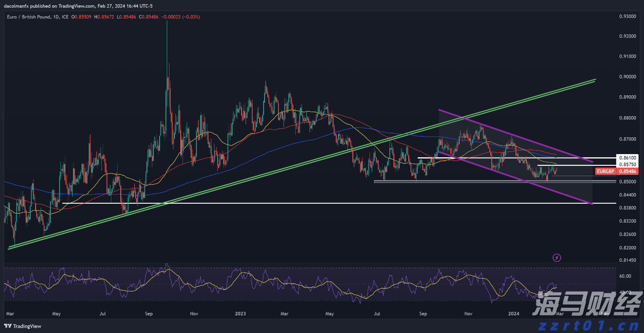The image size is (644, 333).
Task: Click the 0.86100 white price label
Action: point(627,158)
